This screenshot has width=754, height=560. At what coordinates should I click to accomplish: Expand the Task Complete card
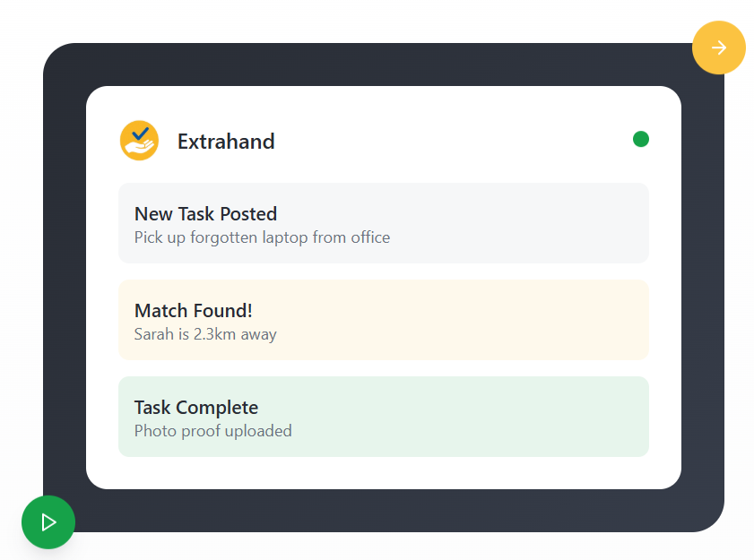tap(384, 417)
